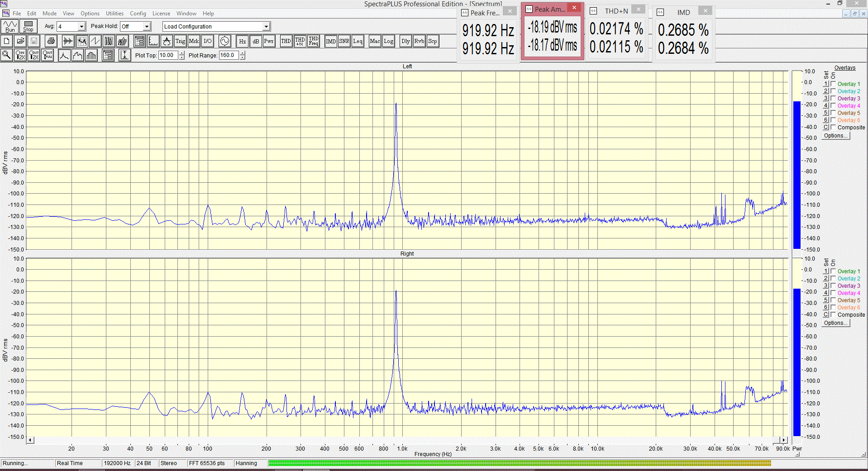Enable Overlay 1 checkbox in Left plot
This screenshot has height=471, width=868.
[x=833, y=84]
